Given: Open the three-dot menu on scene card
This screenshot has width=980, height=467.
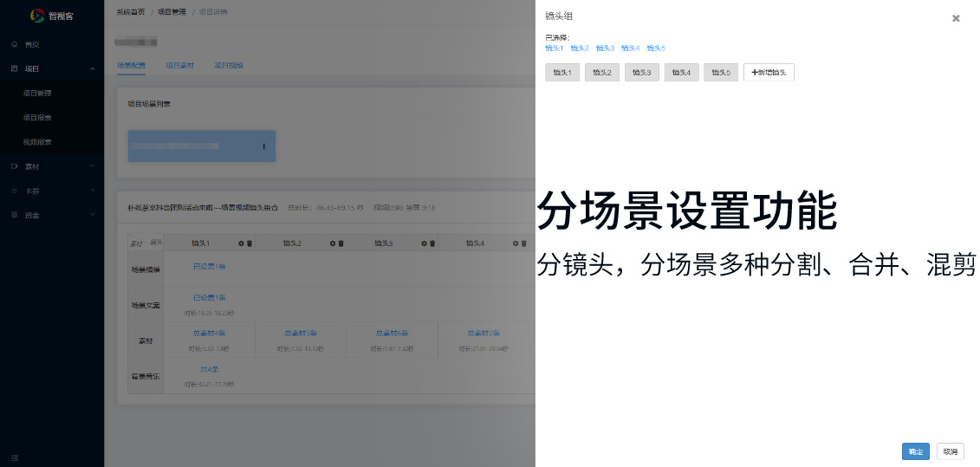Looking at the screenshot, I should tap(263, 146).
